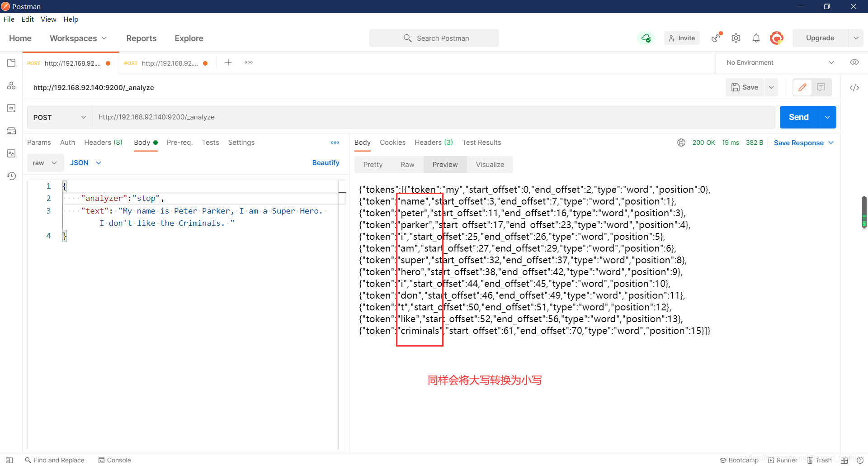Switch to the request Params tab
Viewport: 868px width, 466px height.
[39, 143]
